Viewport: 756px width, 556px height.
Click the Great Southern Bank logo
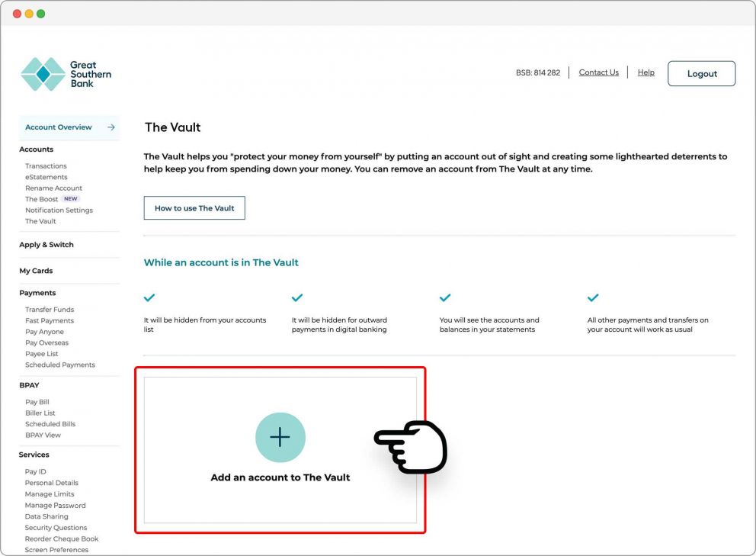click(66, 74)
